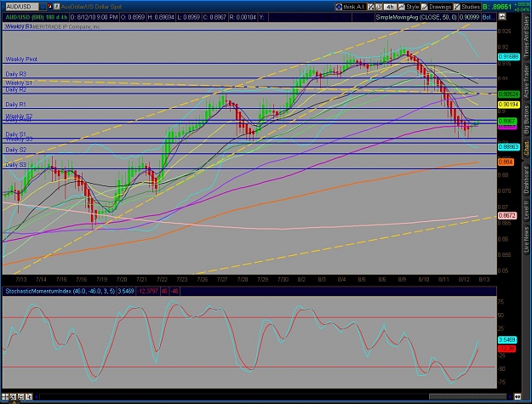Click the Studies flask icon
The height and width of the screenshot is (404, 532).
[x=457, y=7]
